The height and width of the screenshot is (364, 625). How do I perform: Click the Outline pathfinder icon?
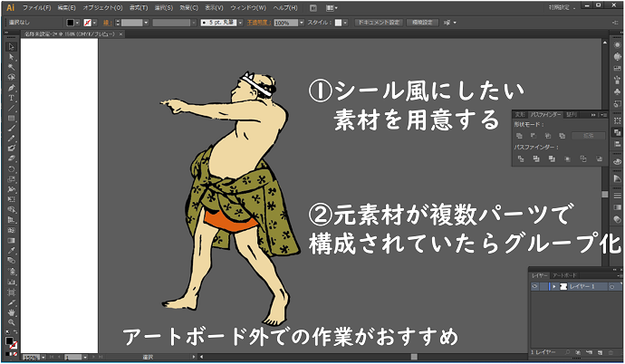583,158
